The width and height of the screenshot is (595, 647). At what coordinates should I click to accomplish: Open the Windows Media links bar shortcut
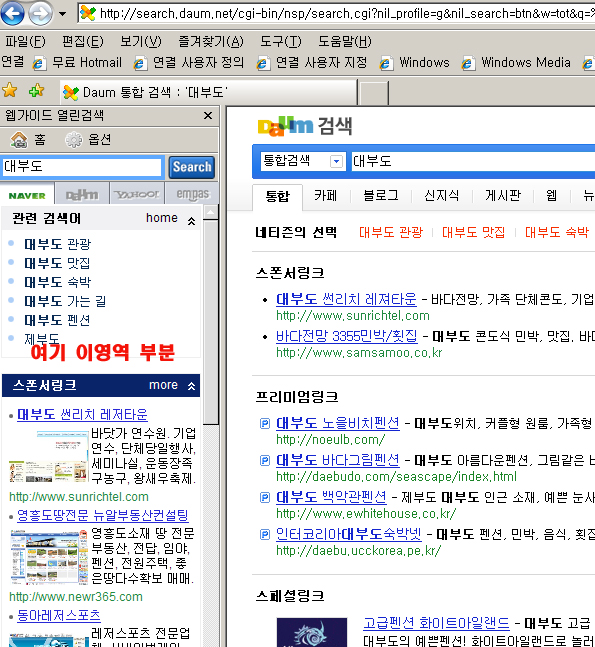pos(516,63)
